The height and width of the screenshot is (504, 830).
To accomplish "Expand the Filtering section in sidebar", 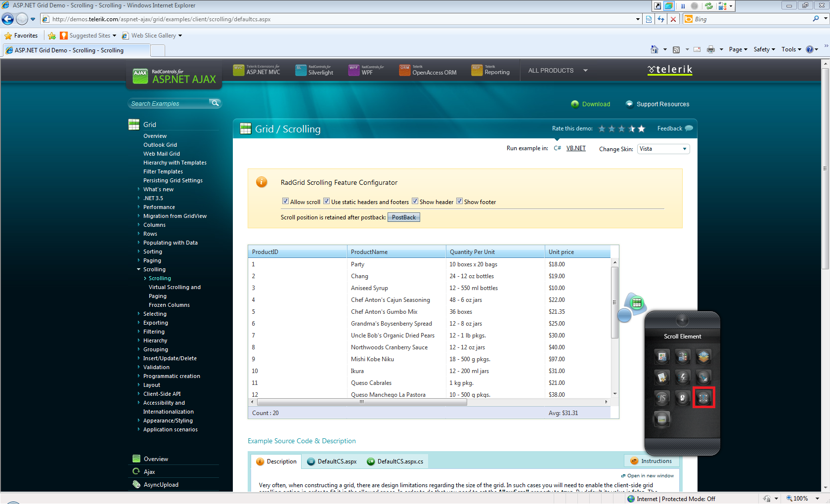I will [x=138, y=332].
